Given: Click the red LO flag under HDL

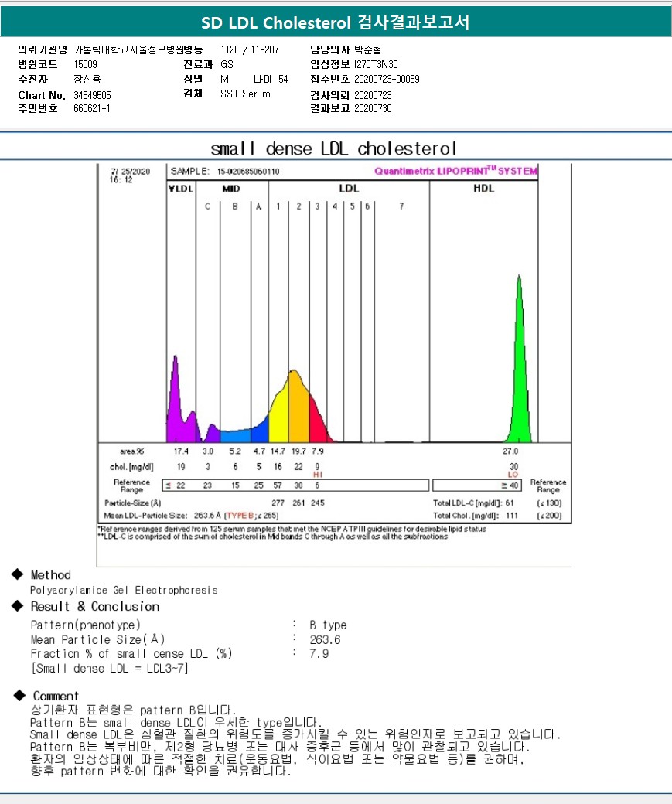Looking at the screenshot, I should pyautogui.click(x=513, y=474).
